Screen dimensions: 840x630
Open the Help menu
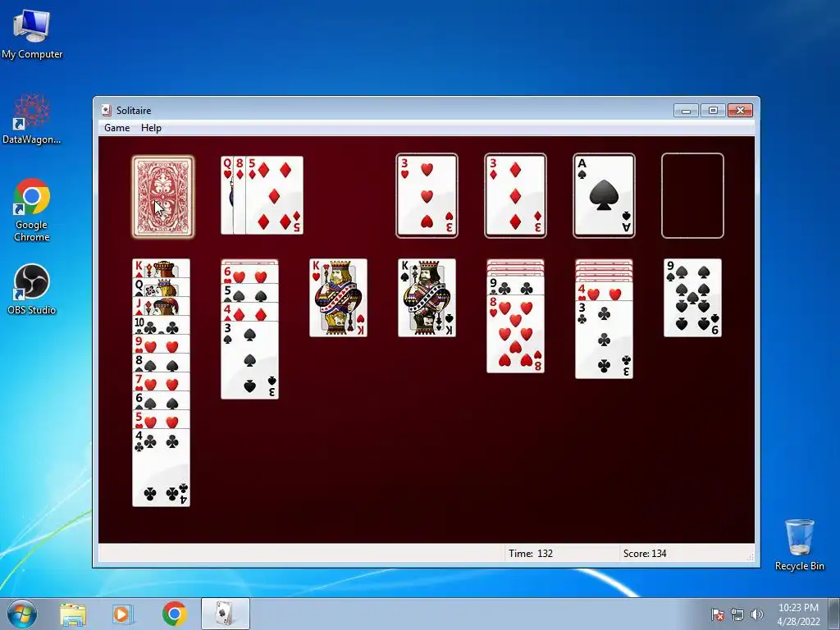tap(151, 128)
